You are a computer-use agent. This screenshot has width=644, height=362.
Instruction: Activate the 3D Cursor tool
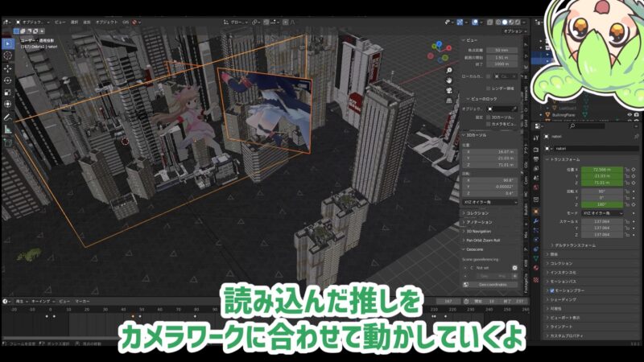point(8,56)
